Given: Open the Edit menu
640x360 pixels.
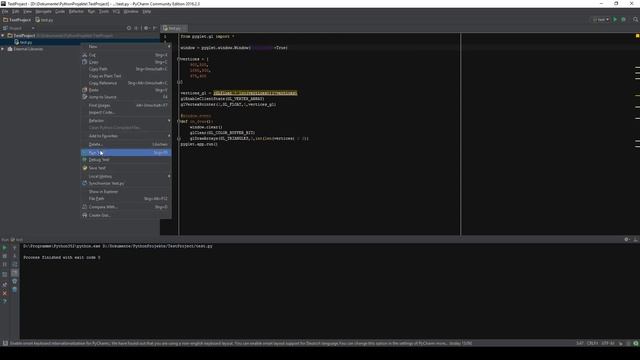Looking at the screenshot, I should pos(16,11).
